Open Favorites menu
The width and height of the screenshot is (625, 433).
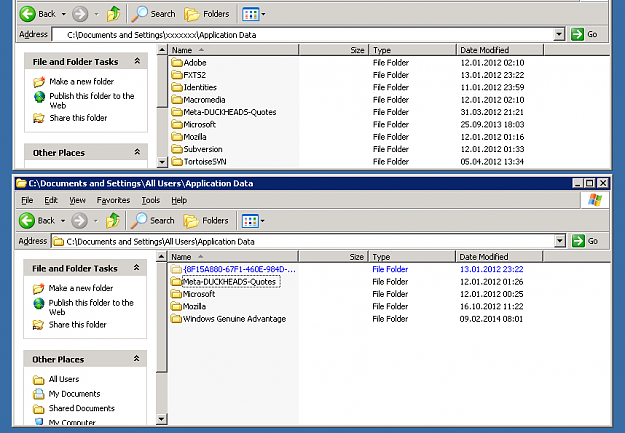click(113, 200)
